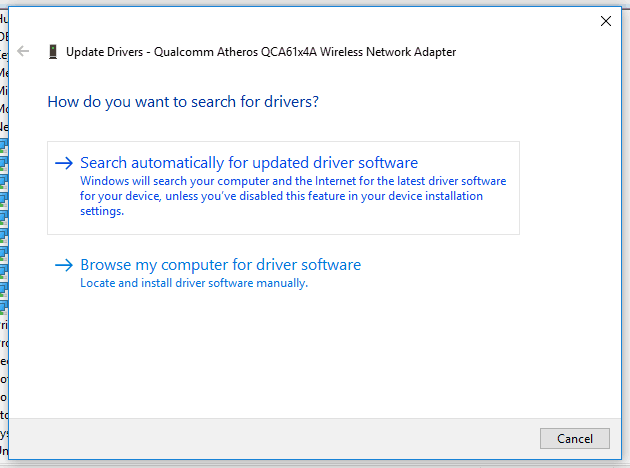
Task: Click the 'Windows will search your computer' description
Action: 293,196
